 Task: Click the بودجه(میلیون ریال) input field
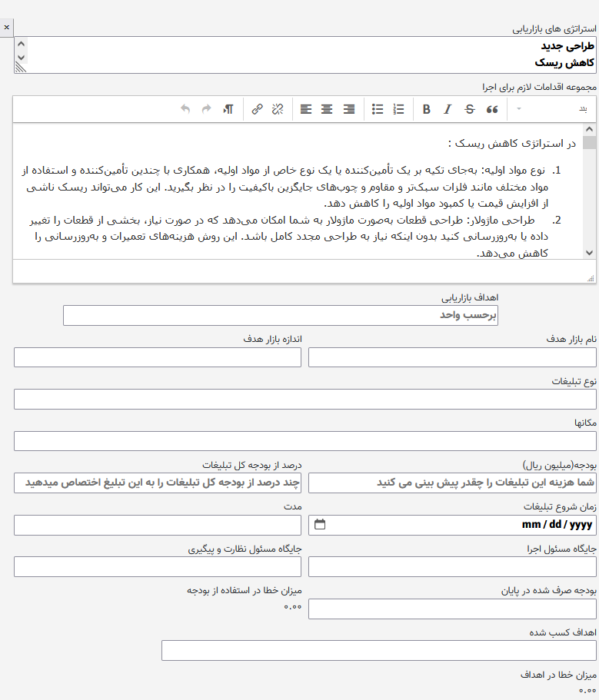click(452, 483)
